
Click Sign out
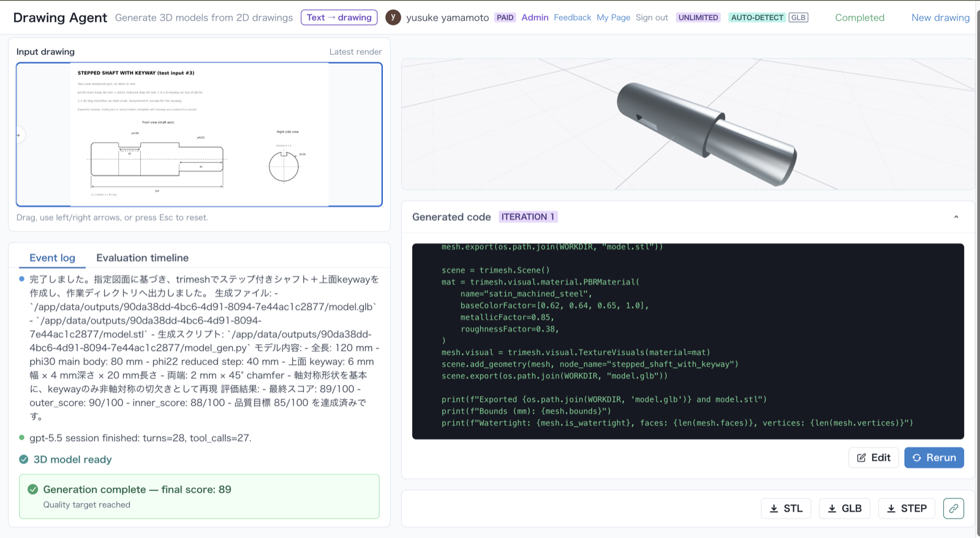point(652,17)
